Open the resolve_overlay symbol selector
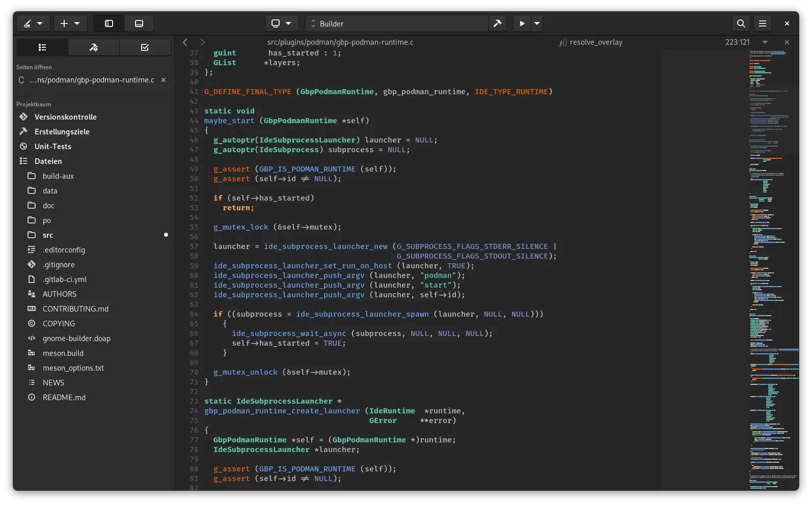812x505 pixels. (591, 42)
